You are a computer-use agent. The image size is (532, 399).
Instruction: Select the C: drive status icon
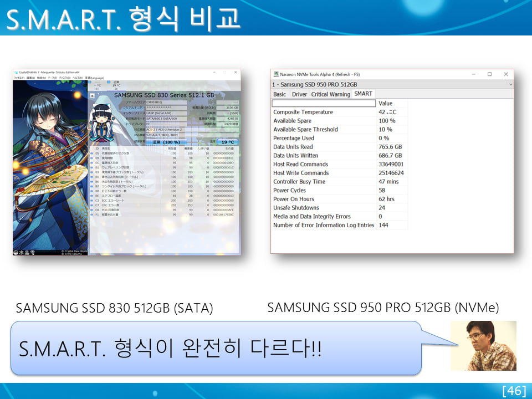click(90, 82)
